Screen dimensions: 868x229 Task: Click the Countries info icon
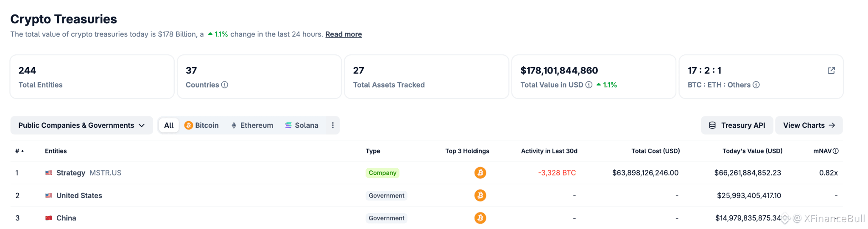[x=225, y=85]
